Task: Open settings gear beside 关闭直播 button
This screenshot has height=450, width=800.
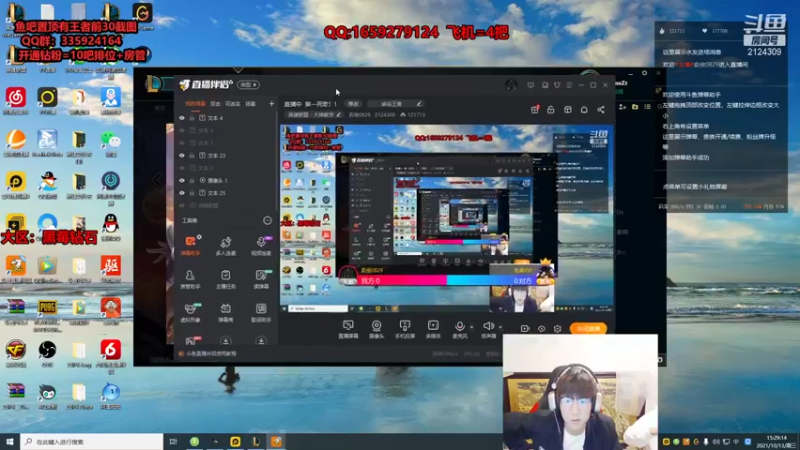Action: pyautogui.click(x=557, y=329)
